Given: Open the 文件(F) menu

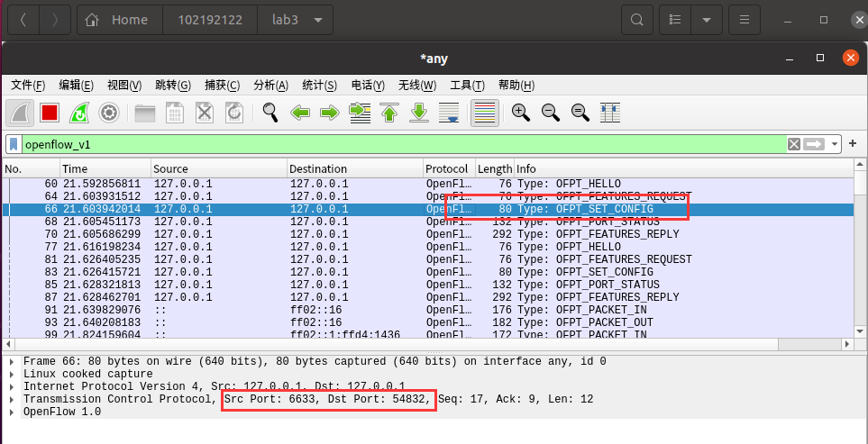Looking at the screenshot, I should (28, 86).
